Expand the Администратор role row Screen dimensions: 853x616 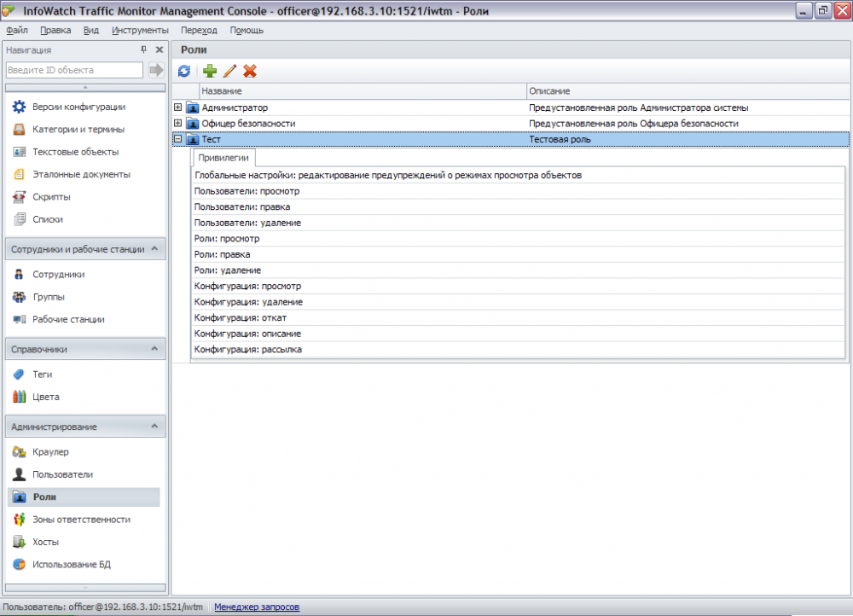point(178,108)
